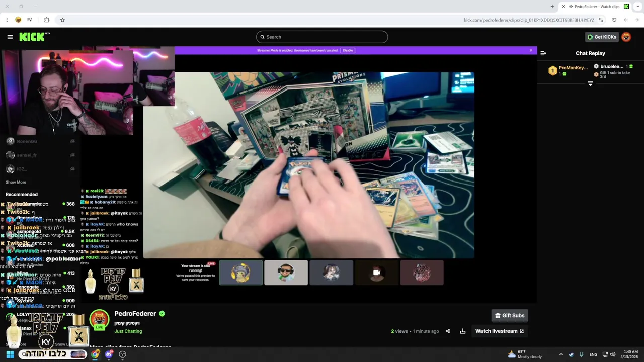
Task: Expand the chat leaderboard chevron
Action: coord(590,83)
